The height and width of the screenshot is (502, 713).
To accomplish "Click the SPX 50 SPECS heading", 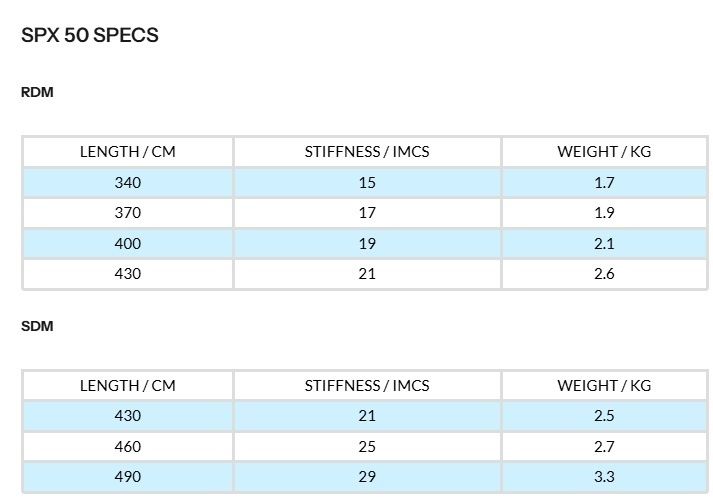I will 90,36.
